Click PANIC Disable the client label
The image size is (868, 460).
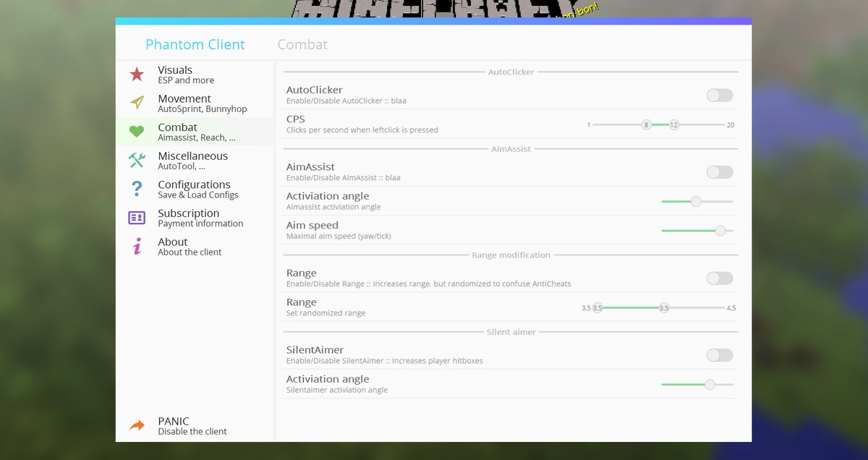click(192, 426)
